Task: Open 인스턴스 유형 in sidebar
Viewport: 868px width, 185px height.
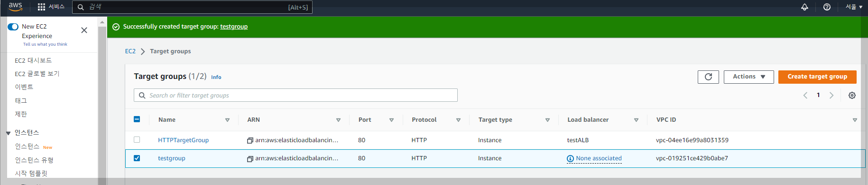Action: [34, 160]
